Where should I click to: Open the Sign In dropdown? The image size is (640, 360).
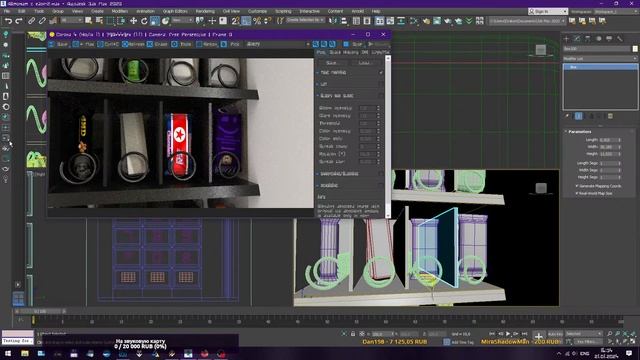[547, 11]
